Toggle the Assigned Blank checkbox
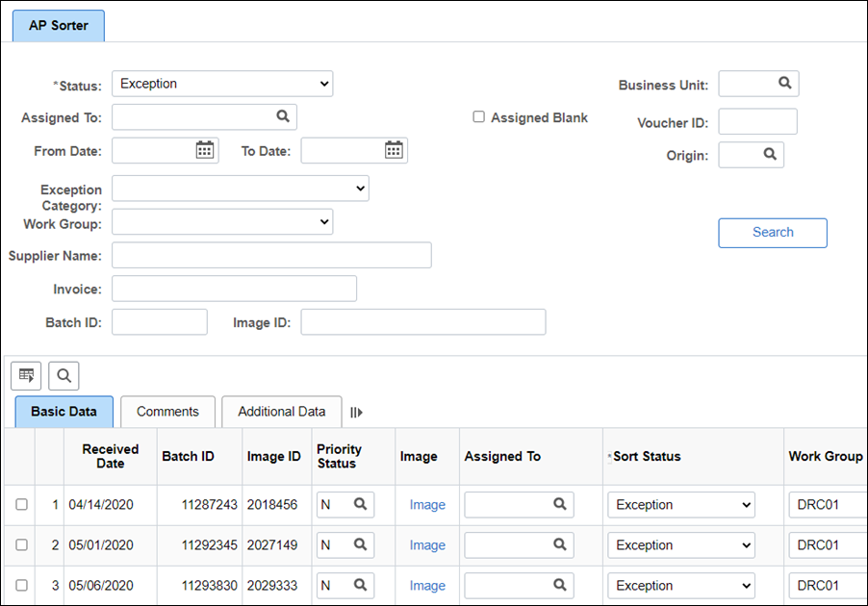The height and width of the screenshot is (606, 868). [479, 116]
